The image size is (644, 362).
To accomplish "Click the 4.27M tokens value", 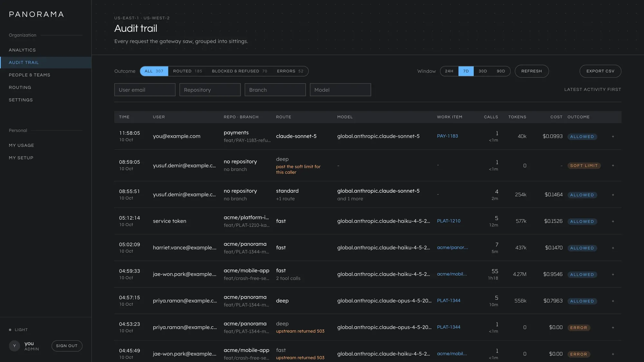I will pyautogui.click(x=520, y=274).
